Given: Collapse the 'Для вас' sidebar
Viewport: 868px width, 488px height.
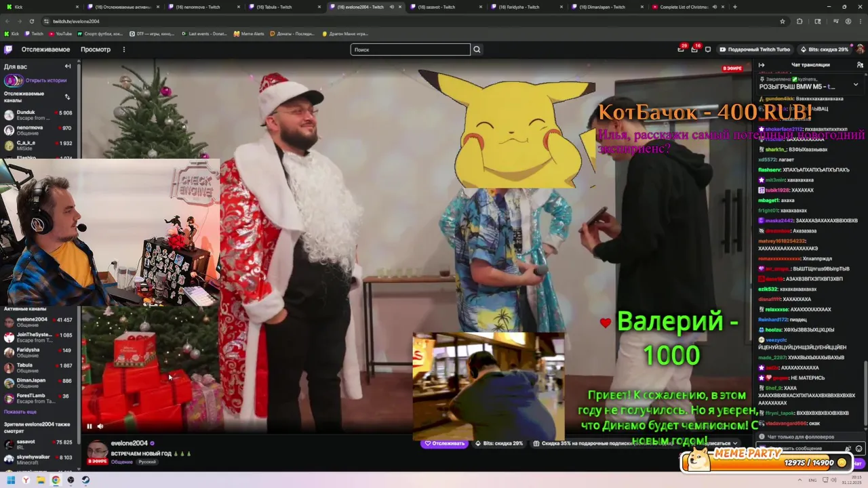Looking at the screenshot, I should tap(68, 66).
